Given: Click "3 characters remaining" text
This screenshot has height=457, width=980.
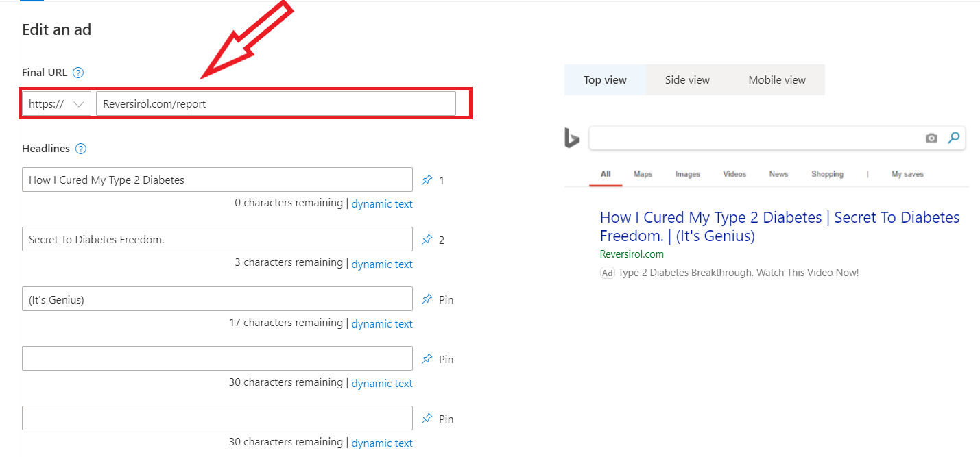Looking at the screenshot, I should tap(289, 262).
